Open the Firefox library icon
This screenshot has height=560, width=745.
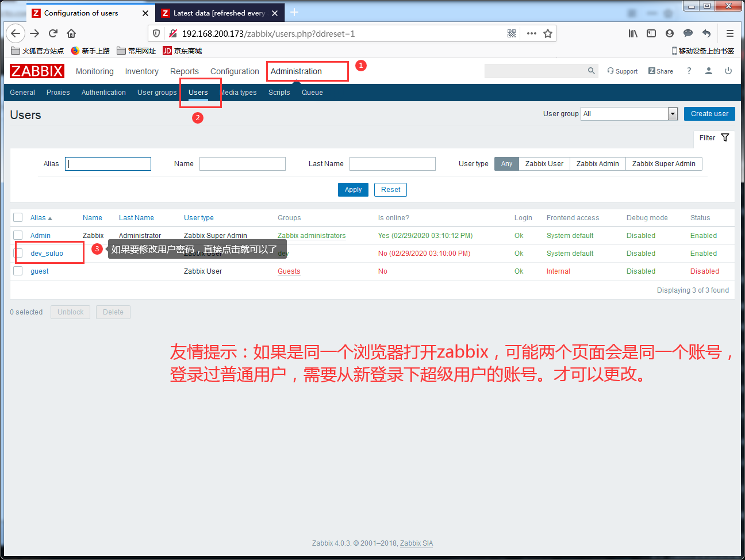click(633, 33)
